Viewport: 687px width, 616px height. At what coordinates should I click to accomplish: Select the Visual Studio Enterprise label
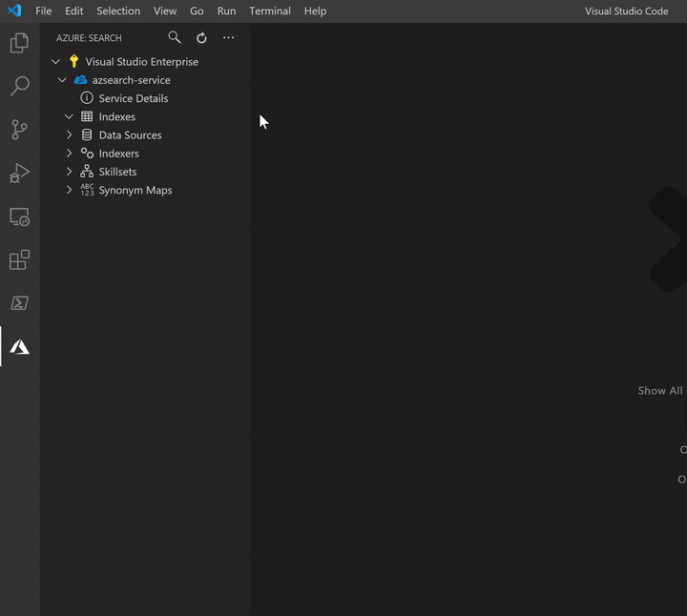click(141, 62)
